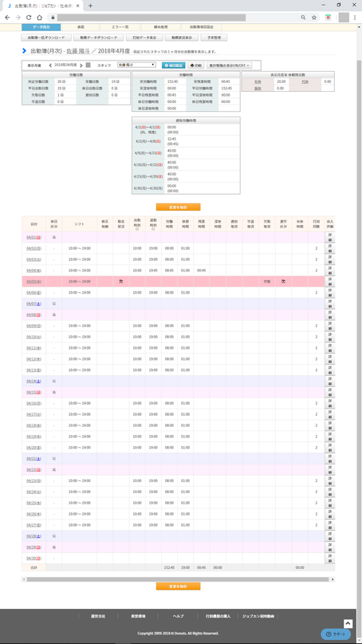Switch to the データ出力 tab
The height and width of the screenshot is (644, 362).
41,27
